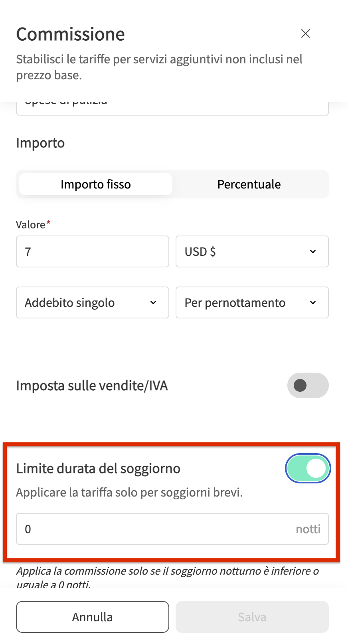Click the italic help text about notti
This screenshot has width=348, height=644.
coord(168,577)
